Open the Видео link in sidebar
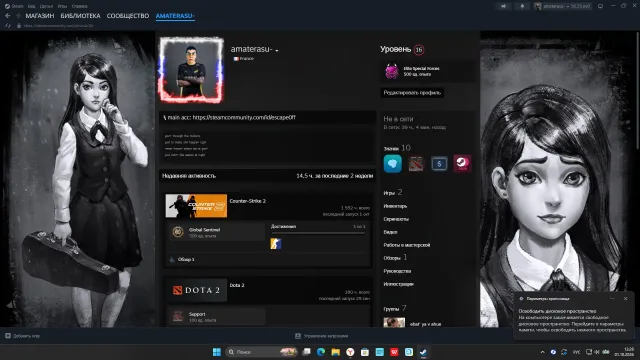This screenshot has height=360, width=640. coord(390,232)
